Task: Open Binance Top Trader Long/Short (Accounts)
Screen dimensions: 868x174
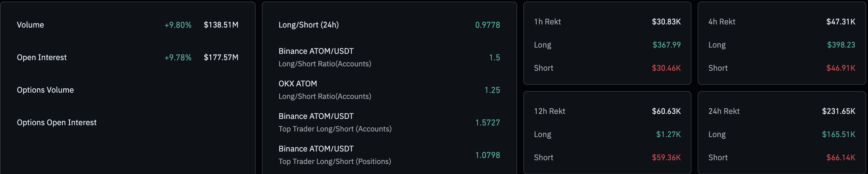Action: 335,122
